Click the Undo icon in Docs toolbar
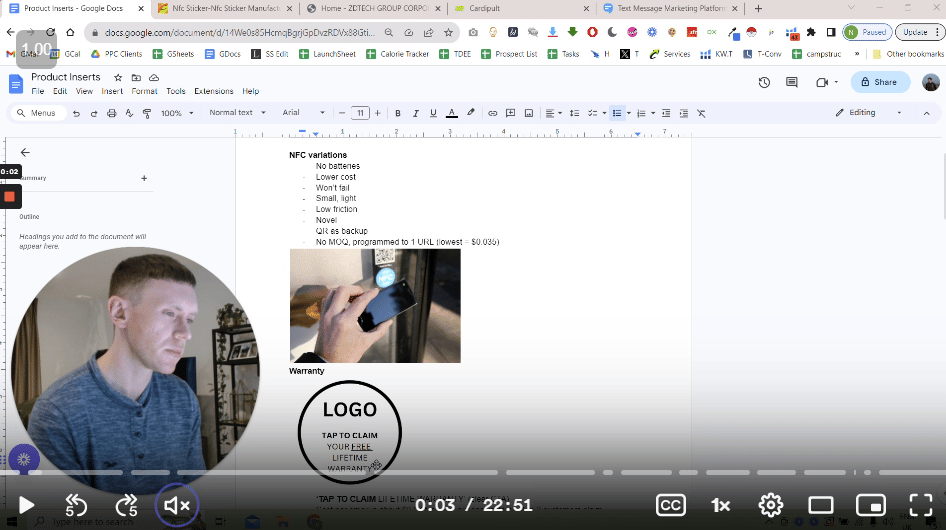Screen dimensions: 946x530 pos(76,113)
